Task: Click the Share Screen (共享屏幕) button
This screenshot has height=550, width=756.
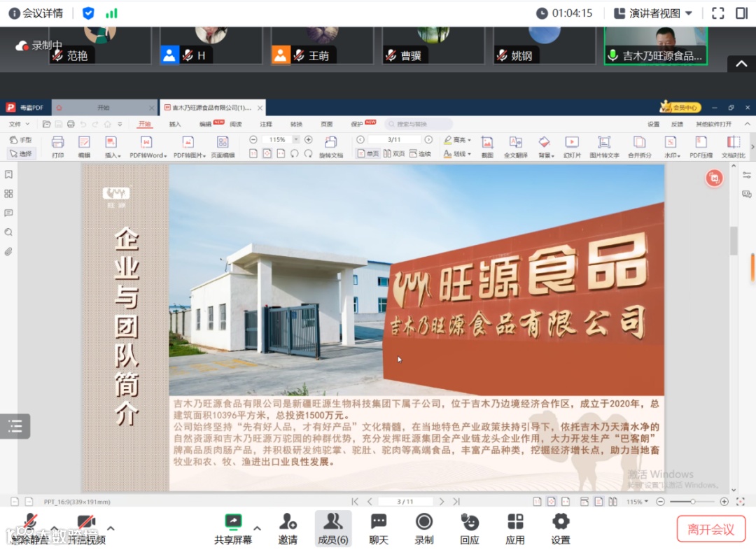Action: point(233,529)
